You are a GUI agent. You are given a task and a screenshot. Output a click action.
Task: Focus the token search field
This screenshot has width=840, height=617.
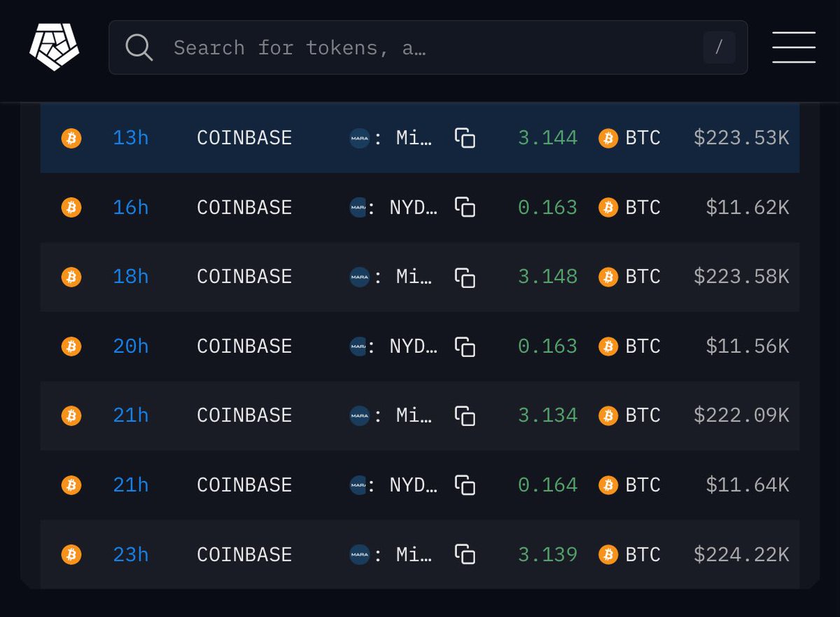[420, 48]
